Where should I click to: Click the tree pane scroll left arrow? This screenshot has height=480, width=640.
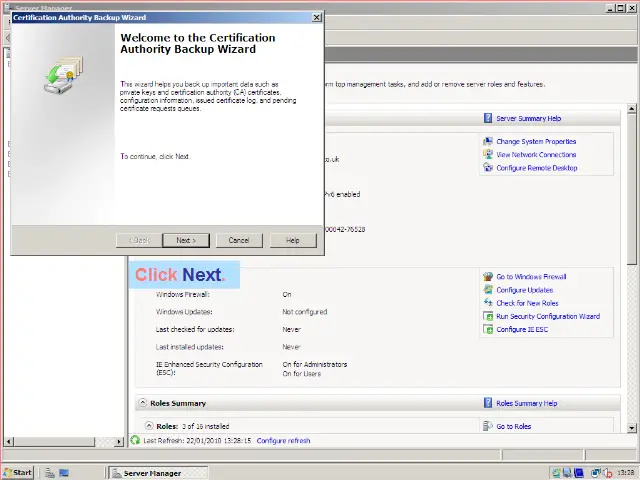[x=9, y=441]
